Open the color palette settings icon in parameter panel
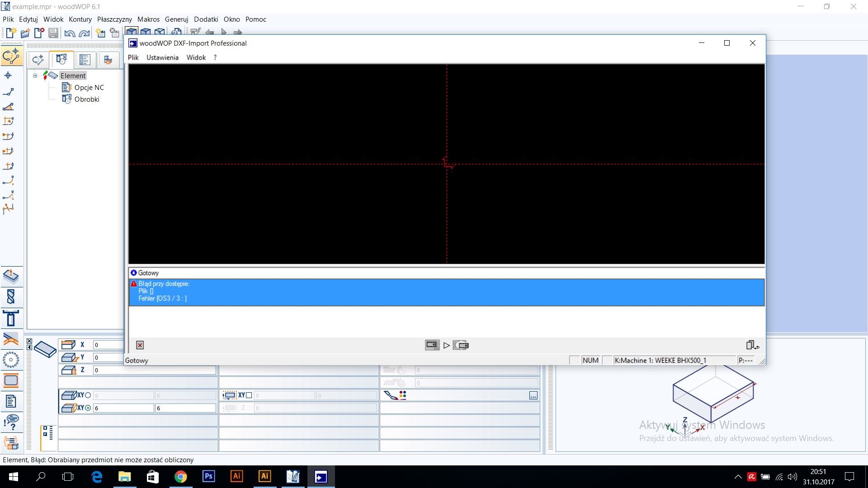868x488 pixels. coord(395,395)
